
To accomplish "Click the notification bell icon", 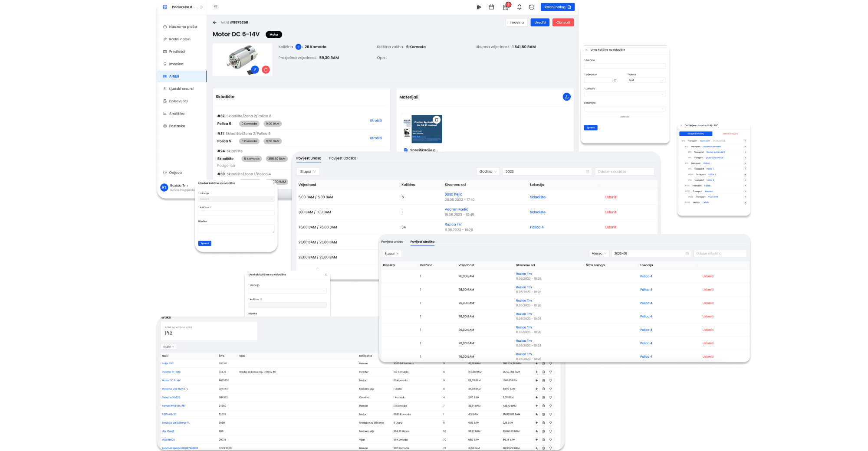I will pos(519,7).
